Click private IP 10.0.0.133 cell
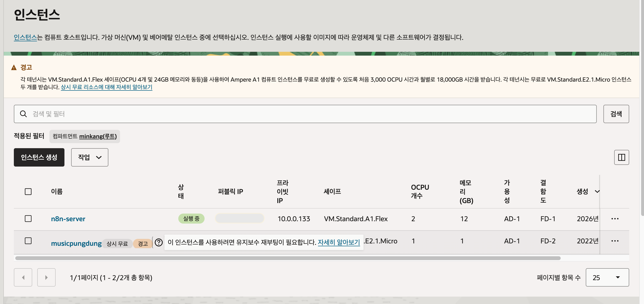Viewport: 644px width, 304px height. [x=294, y=219]
